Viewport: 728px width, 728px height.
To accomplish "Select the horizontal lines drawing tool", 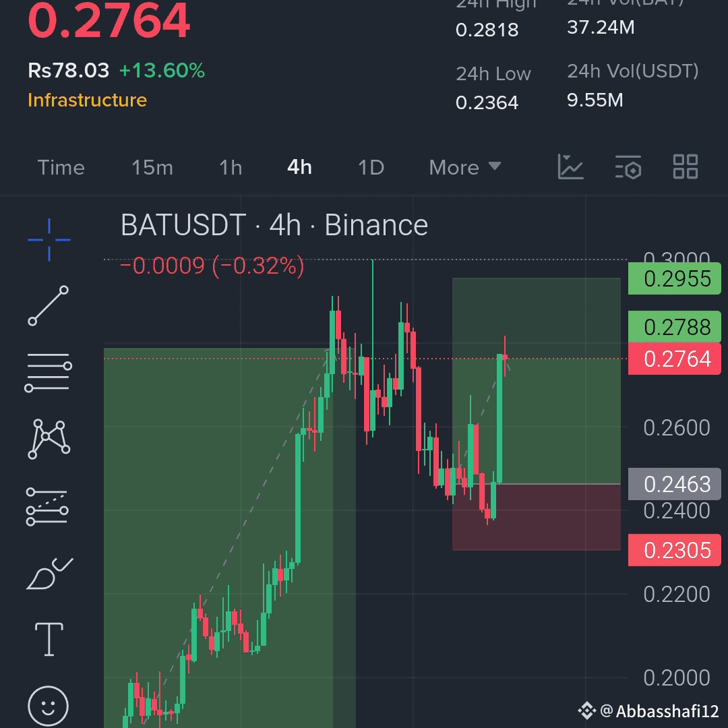I will pos(49,372).
